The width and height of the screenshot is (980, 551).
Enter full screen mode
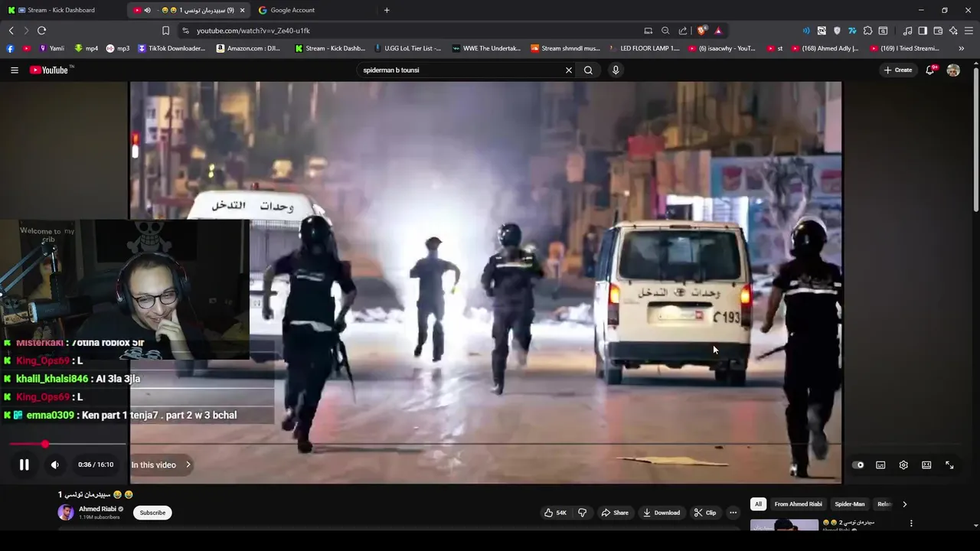(x=949, y=465)
